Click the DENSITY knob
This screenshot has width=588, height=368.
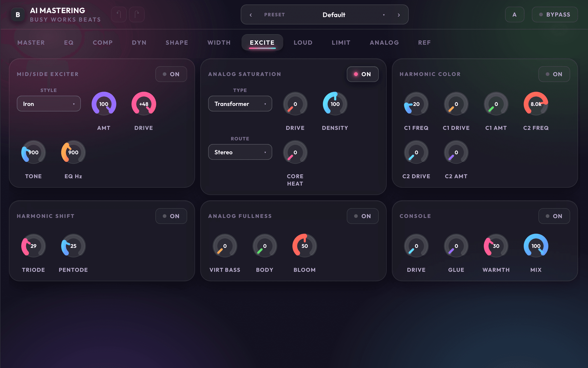[x=335, y=104]
